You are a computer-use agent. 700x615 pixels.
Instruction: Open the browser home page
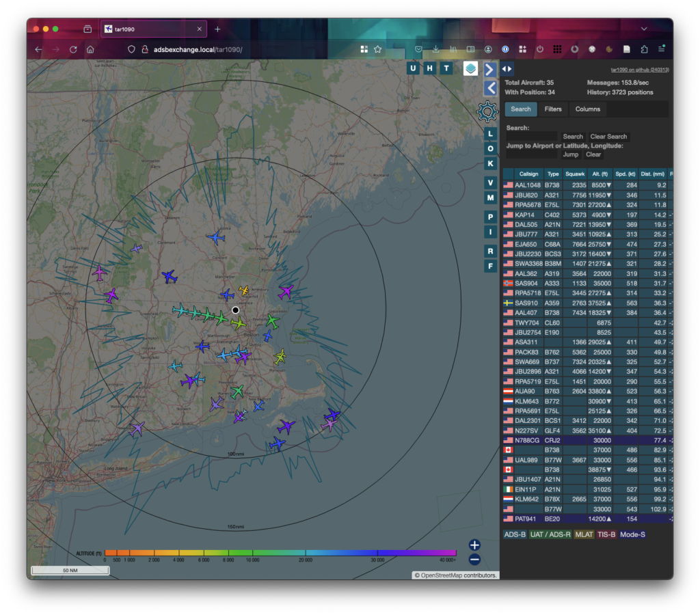pyautogui.click(x=91, y=49)
